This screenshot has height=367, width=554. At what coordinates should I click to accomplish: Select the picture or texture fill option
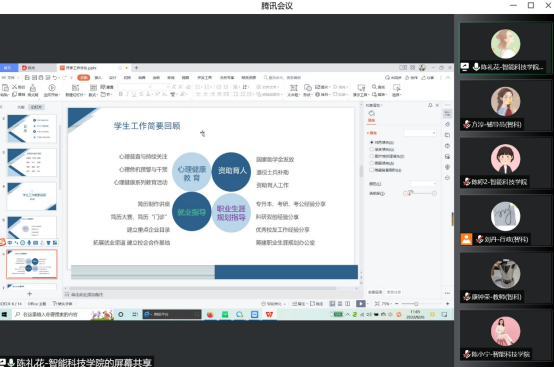(x=371, y=156)
